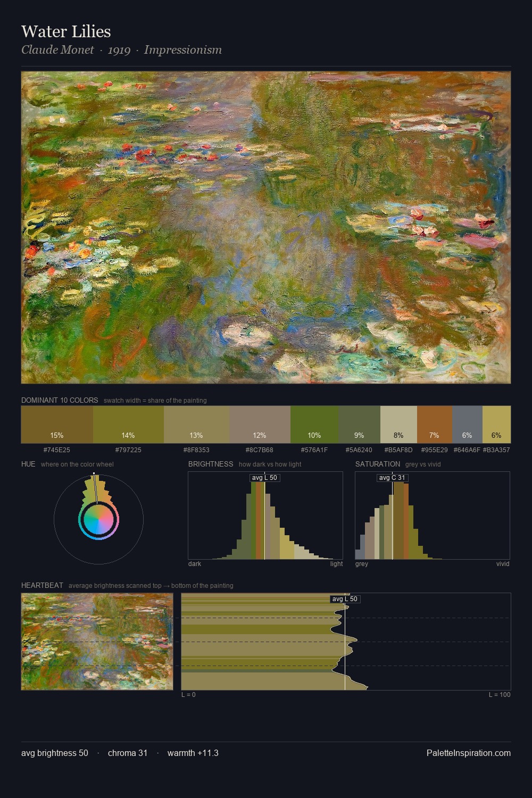Click the #B3A357 sand swatch
This screenshot has height=798, width=532.
click(496, 425)
